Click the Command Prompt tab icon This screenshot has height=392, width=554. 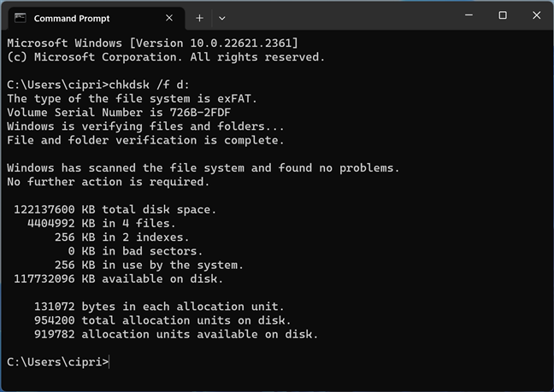tap(20, 17)
